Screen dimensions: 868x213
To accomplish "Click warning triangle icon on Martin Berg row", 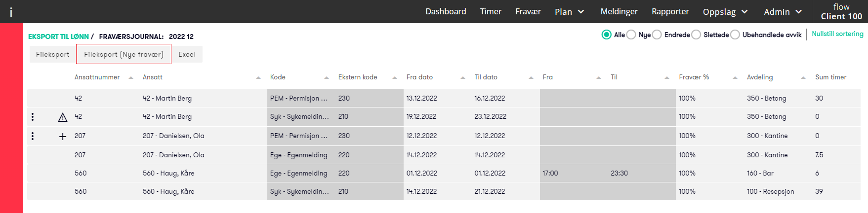I will (x=63, y=117).
